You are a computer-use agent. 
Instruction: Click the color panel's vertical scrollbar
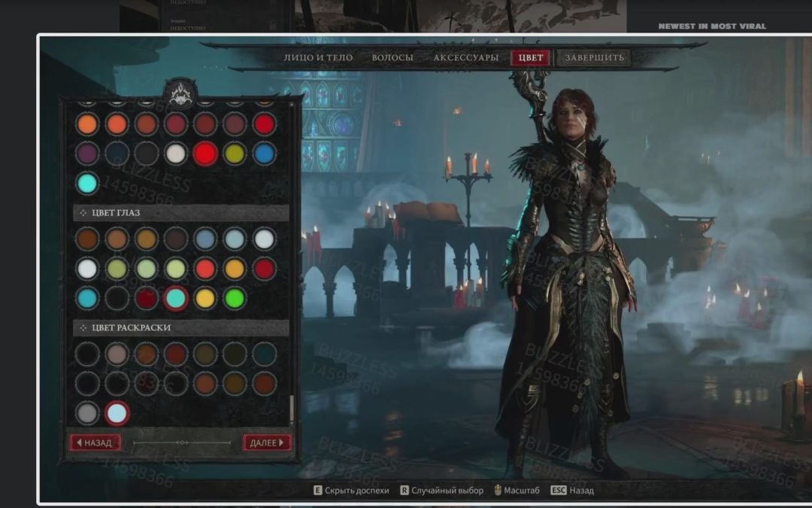click(x=292, y=409)
